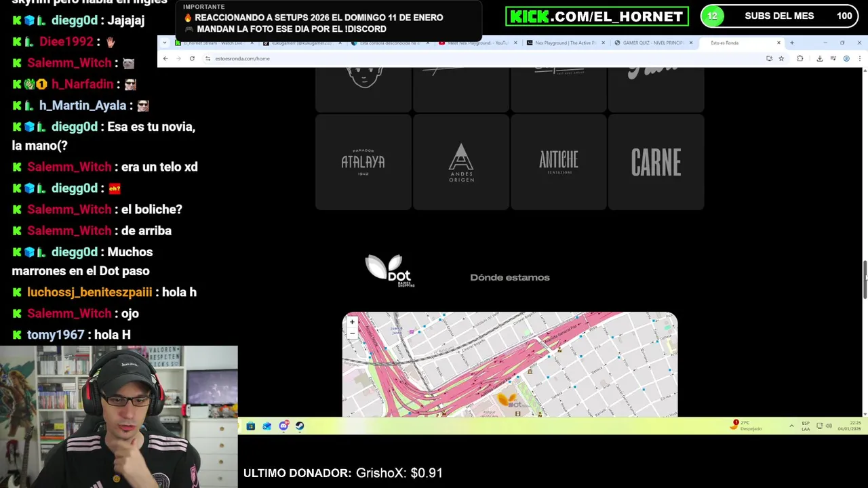Viewport: 868px width, 488px height.
Task: Open the site information icon in address bar
Action: (x=208, y=58)
